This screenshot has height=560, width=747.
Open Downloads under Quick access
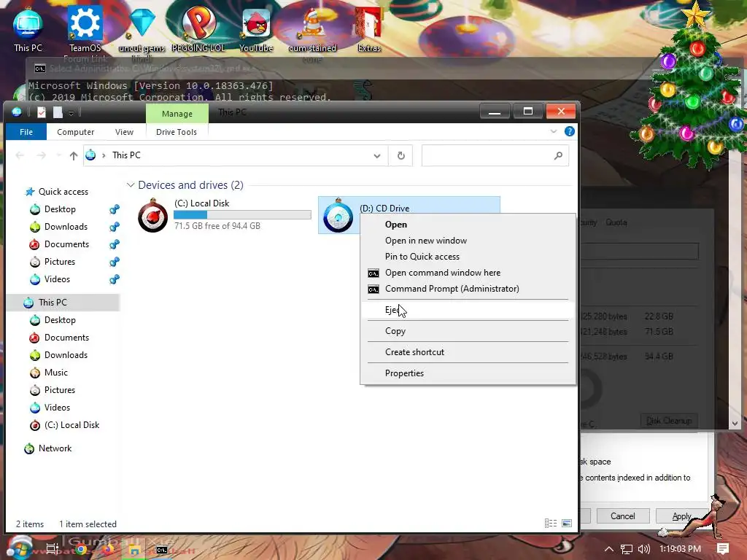66,227
